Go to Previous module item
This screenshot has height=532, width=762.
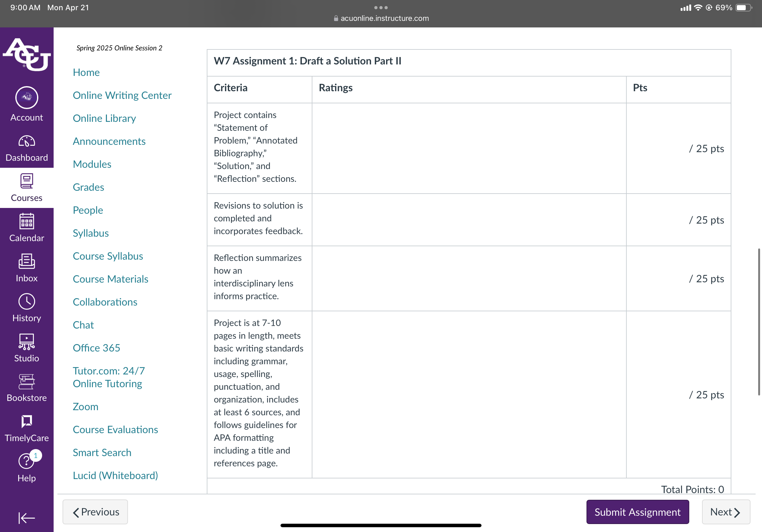(x=95, y=512)
